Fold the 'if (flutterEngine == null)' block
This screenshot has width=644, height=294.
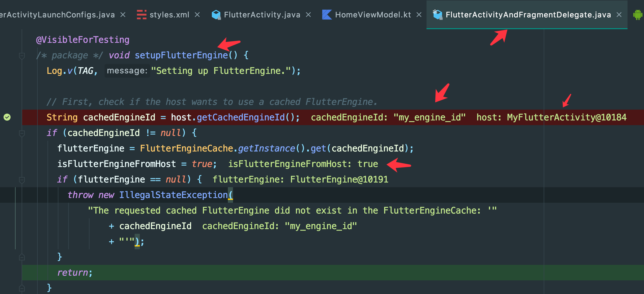tap(22, 180)
